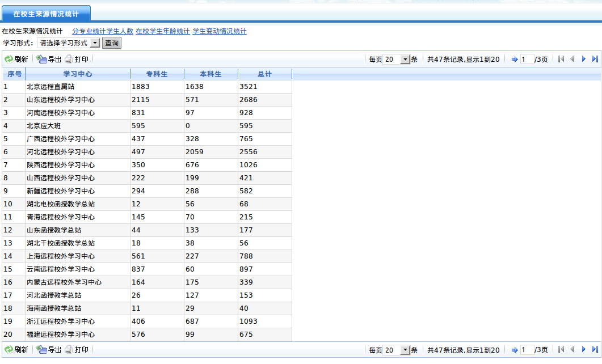Click the bottom toolbar refresh icon (刷新)
Image resolution: width=602 pixels, height=364 pixels.
[x=9, y=350]
